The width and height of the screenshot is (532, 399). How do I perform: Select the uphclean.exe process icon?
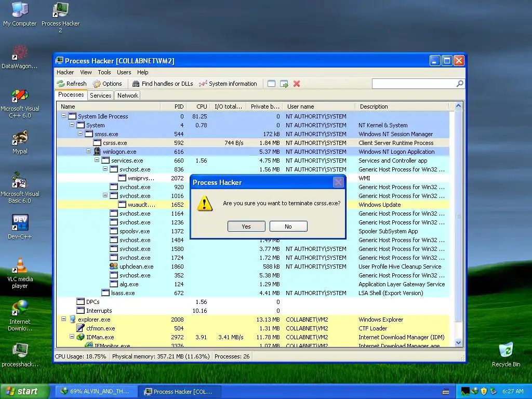tap(114, 267)
